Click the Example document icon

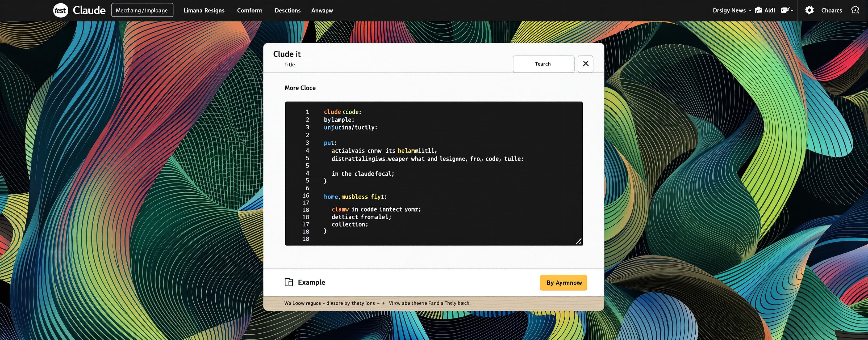tap(289, 282)
